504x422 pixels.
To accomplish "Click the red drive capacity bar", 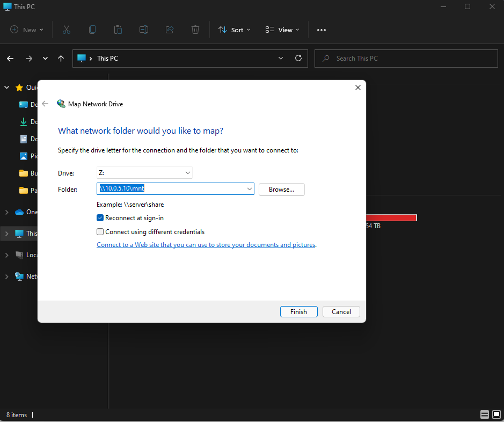I will [x=391, y=218].
